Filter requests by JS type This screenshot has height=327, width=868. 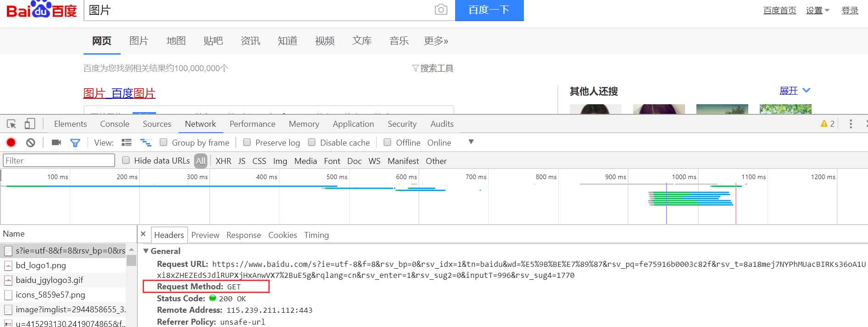coord(242,161)
